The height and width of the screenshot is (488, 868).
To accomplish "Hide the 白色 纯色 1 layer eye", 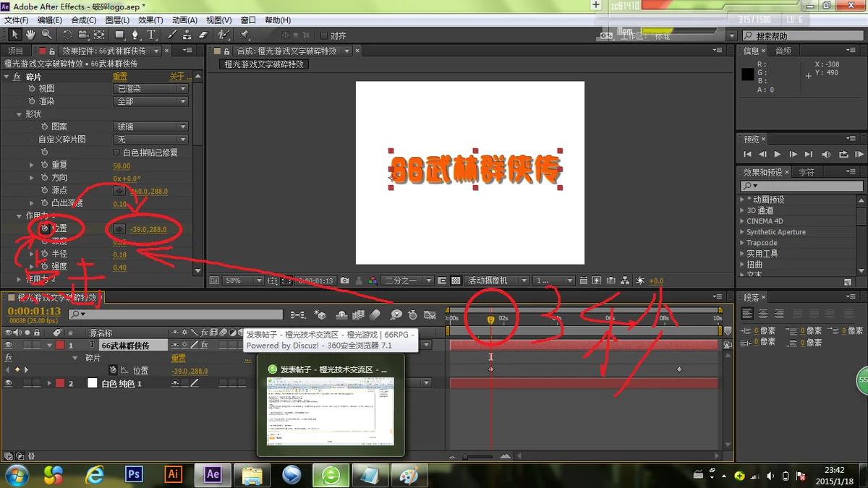I will pyautogui.click(x=9, y=383).
